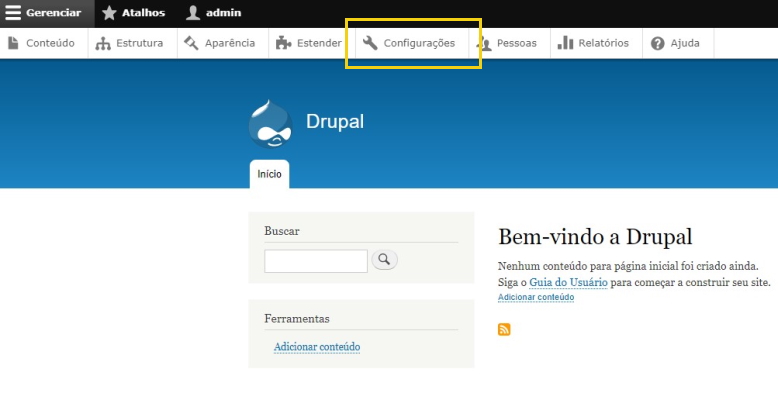
Task: Open the Atalhos shortcuts menu
Action: click(x=133, y=13)
